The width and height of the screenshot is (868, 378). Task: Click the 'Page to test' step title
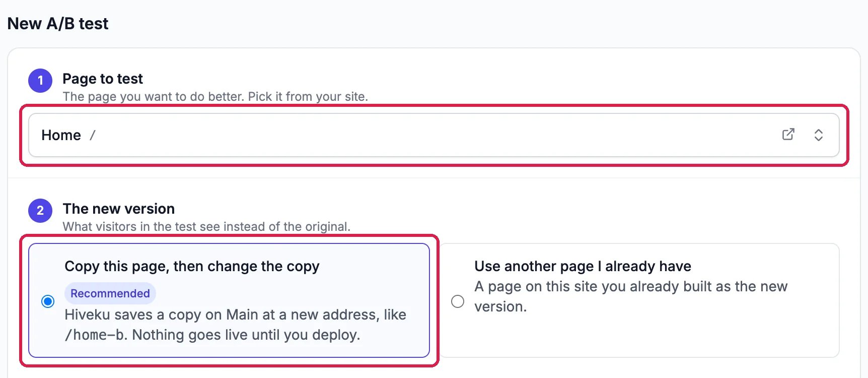coord(103,79)
